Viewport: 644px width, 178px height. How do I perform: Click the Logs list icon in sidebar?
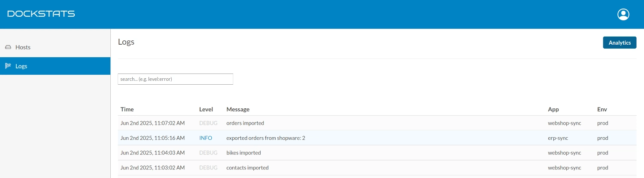pyautogui.click(x=8, y=66)
